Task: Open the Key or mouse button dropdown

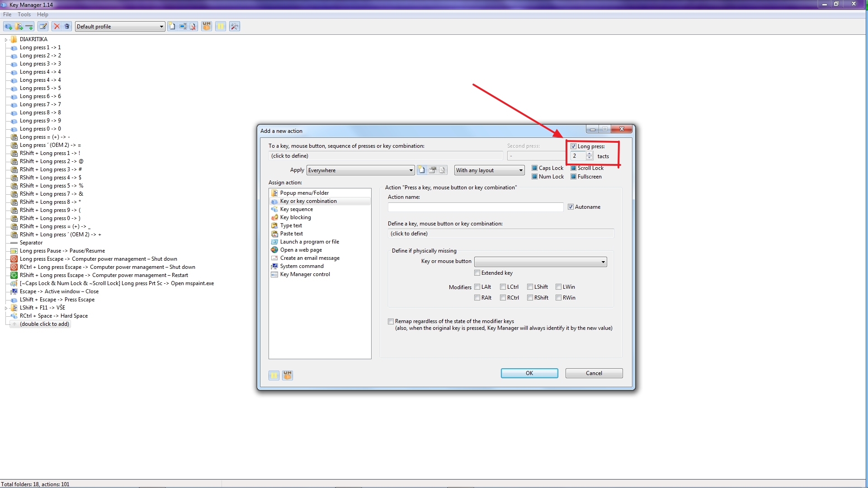Action: pyautogui.click(x=540, y=262)
